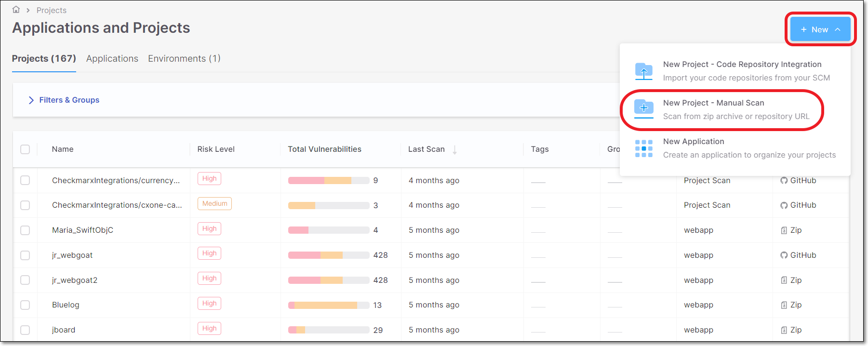The width and height of the screenshot is (868, 346).
Task: Click the Projects breadcrumb link
Action: coord(52,10)
